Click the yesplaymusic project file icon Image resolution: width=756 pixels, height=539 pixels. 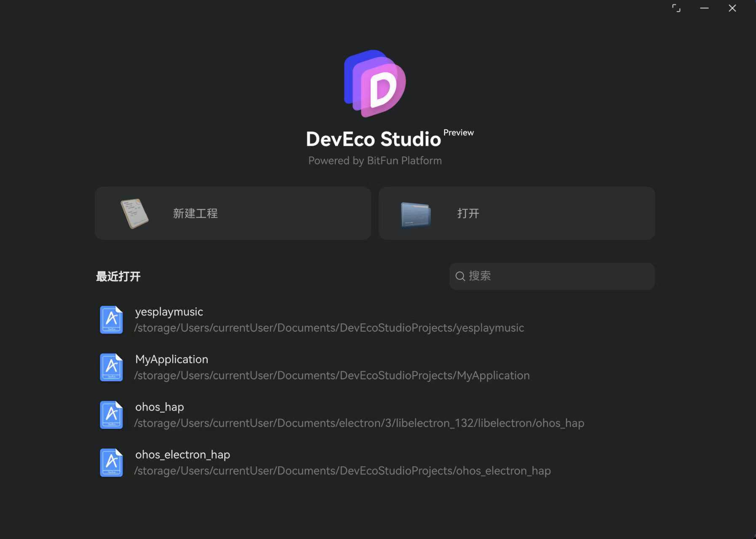(x=111, y=319)
